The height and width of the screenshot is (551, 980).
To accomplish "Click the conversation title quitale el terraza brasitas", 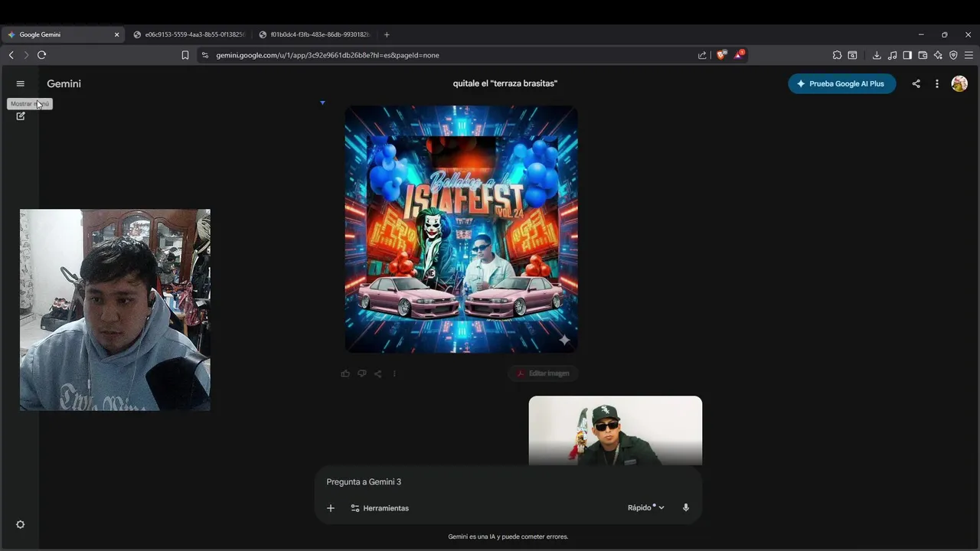I will click(x=505, y=83).
